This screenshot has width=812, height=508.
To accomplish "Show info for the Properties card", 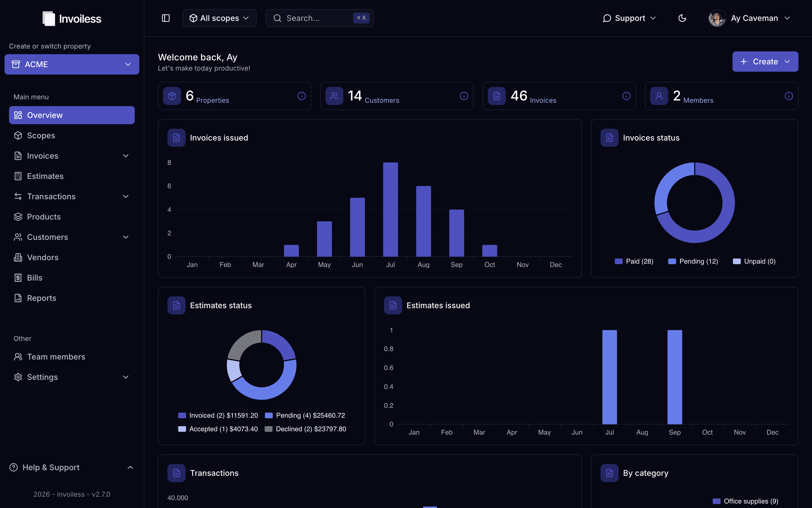I will click(302, 96).
